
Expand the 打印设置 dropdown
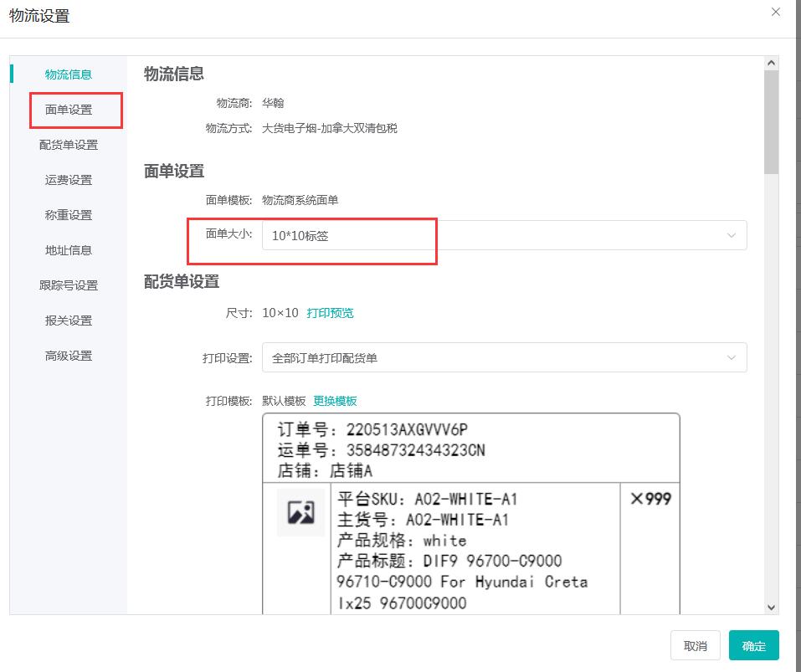pyautogui.click(x=494, y=358)
